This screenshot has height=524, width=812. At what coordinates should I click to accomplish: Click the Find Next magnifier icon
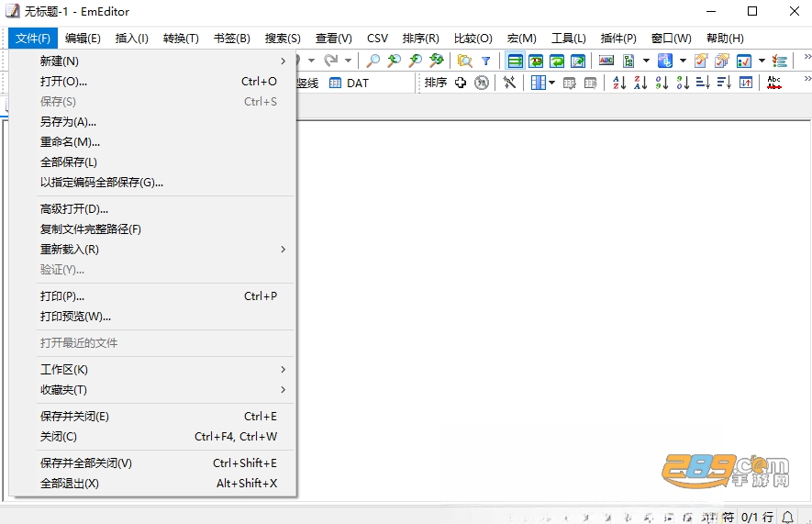(x=395, y=61)
